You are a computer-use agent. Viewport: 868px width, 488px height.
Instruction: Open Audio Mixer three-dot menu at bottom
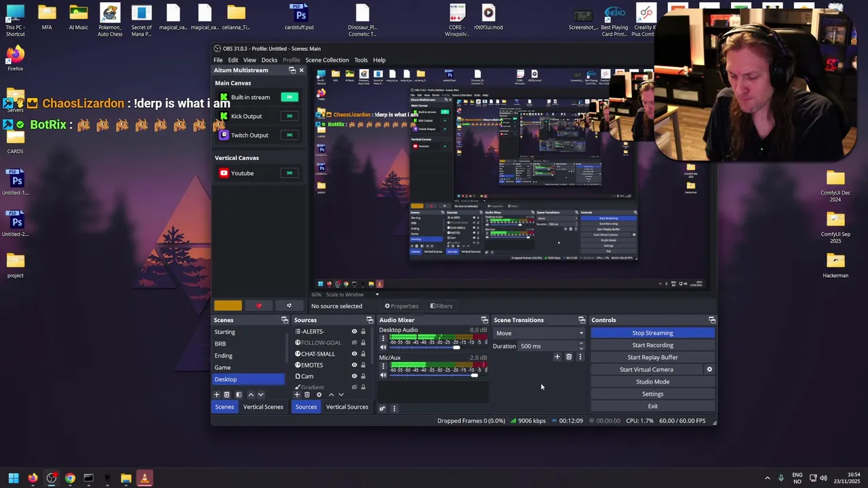coord(394,408)
